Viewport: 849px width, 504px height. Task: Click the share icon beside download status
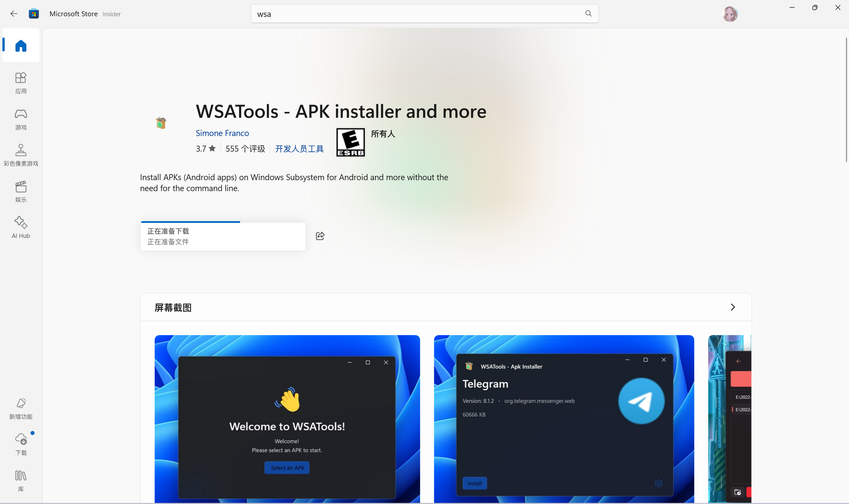tap(320, 236)
